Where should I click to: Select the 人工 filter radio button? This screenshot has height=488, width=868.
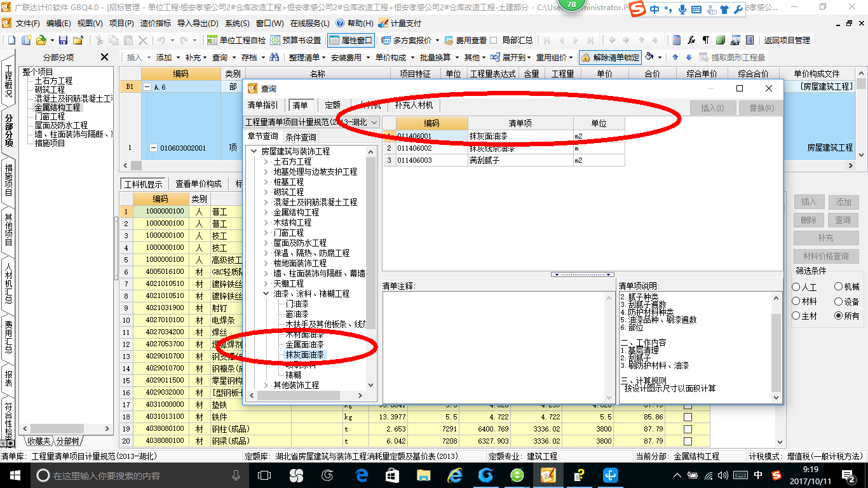[x=796, y=287]
